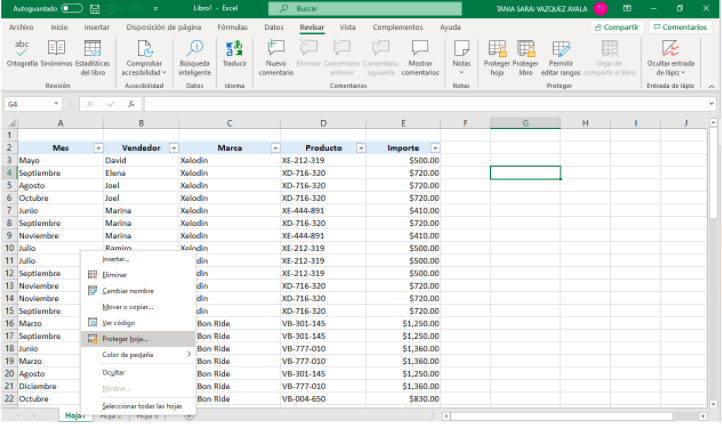The width and height of the screenshot is (722, 424).
Task: Expand the Name Box dropdown
Action: tap(56, 104)
